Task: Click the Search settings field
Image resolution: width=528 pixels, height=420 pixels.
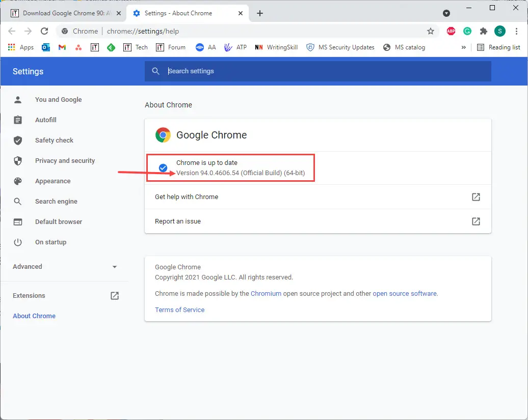Action: pos(318,71)
